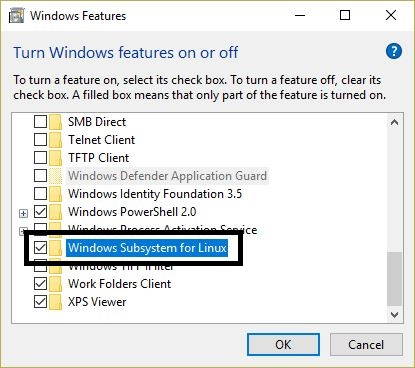Expand the Windows PowerShell 2.0 tree node
This screenshot has height=368, width=415.
23,213
